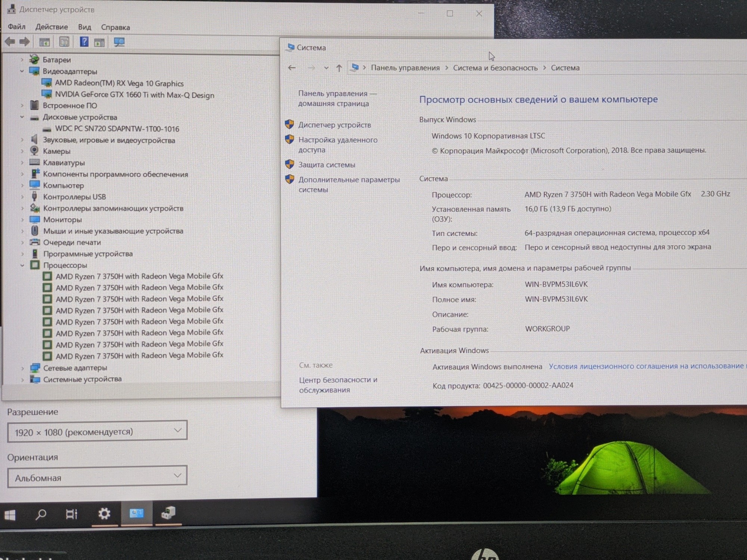Click Система и безопасность in the breadcrumb
The image size is (747, 560).
coord(495,68)
